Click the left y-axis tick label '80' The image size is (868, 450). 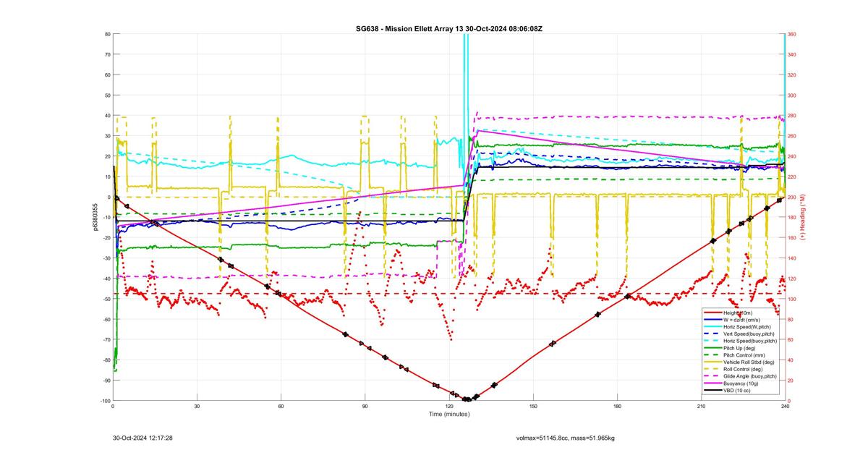[x=107, y=34]
